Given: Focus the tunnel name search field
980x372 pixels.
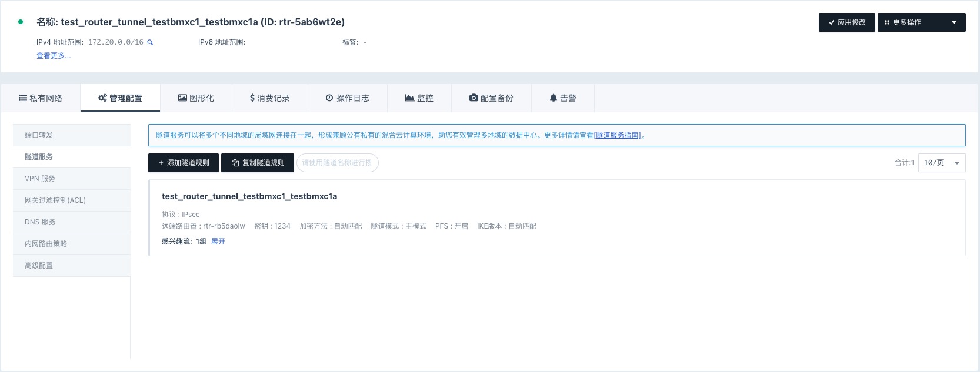Looking at the screenshot, I should click(x=338, y=163).
